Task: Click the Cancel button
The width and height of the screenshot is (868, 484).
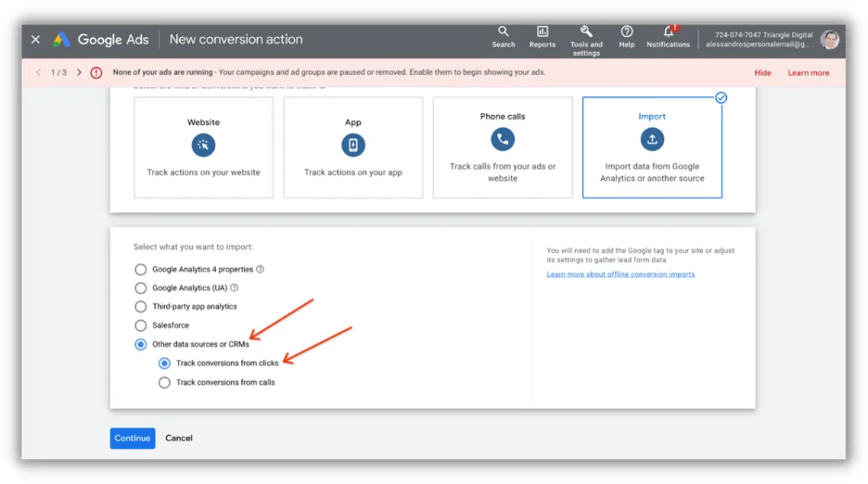Action: click(179, 438)
